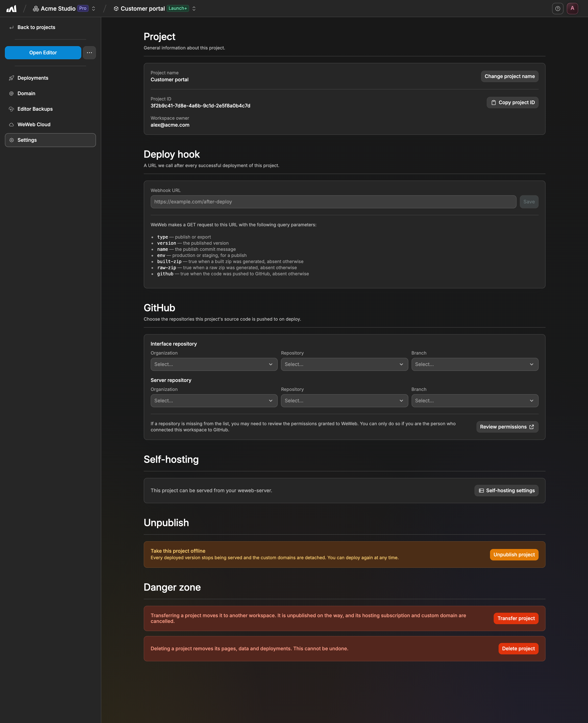The width and height of the screenshot is (588, 723).
Task: Select Settings in the sidebar
Action: click(x=50, y=140)
